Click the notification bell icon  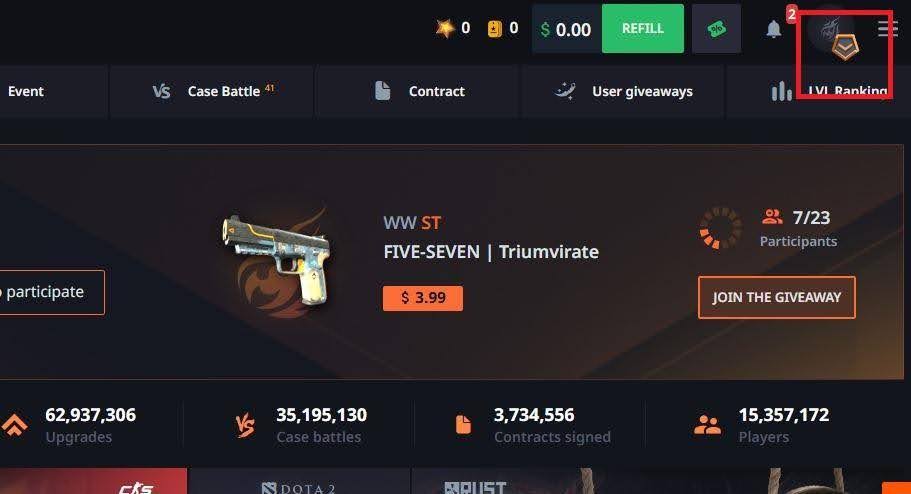[x=773, y=29]
